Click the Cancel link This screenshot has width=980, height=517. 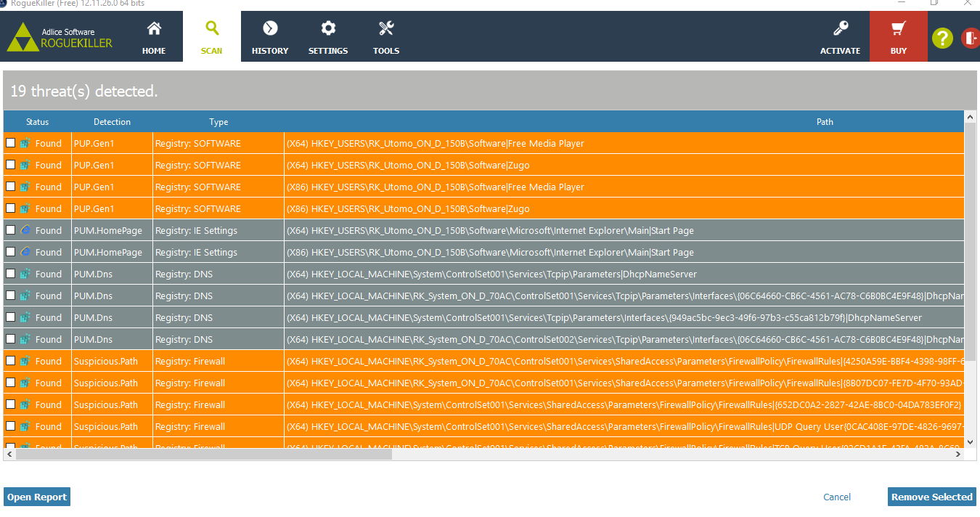pyautogui.click(x=837, y=497)
